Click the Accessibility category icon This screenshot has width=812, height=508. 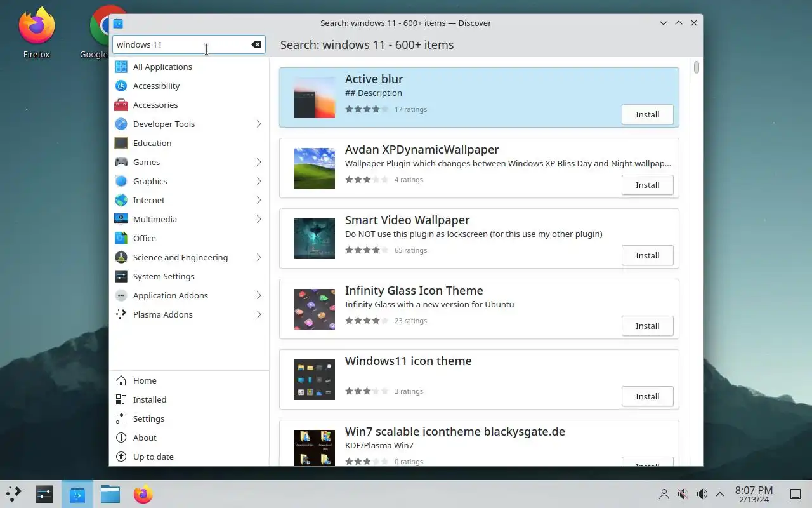[121, 86]
